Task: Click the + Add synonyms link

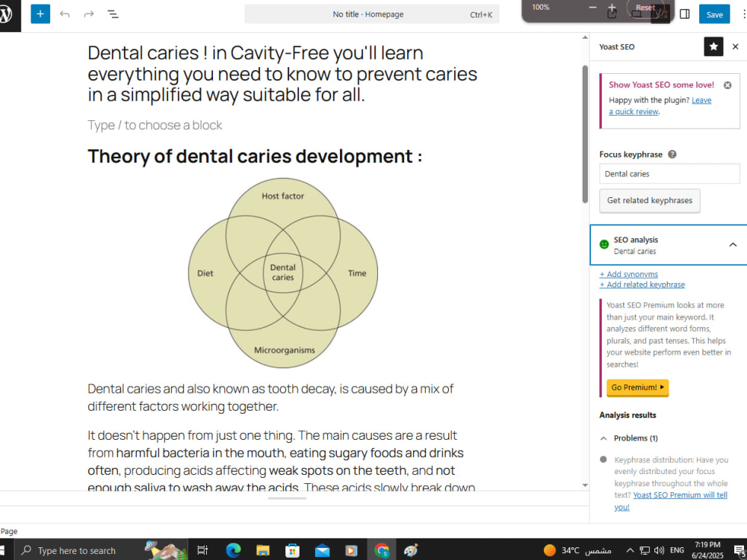Action: point(628,274)
